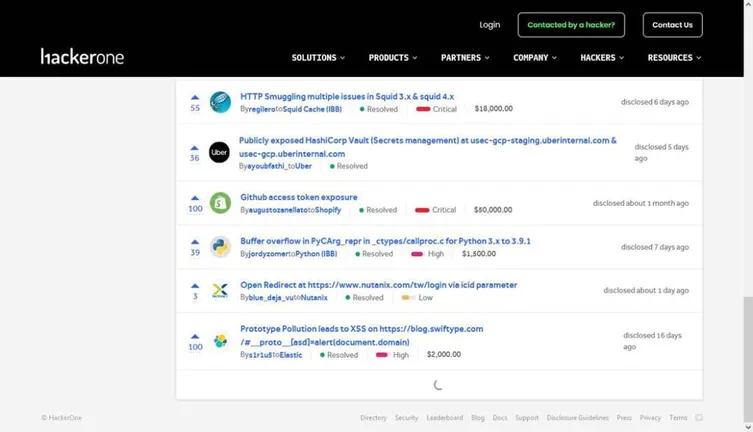Viewport: 753px width, 432px height.
Task: View reporter jordyzomer profile
Action: tap(267, 254)
